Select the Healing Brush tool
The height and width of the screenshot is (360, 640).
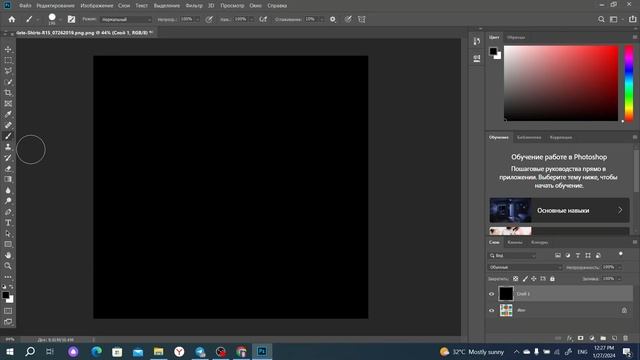[8, 125]
